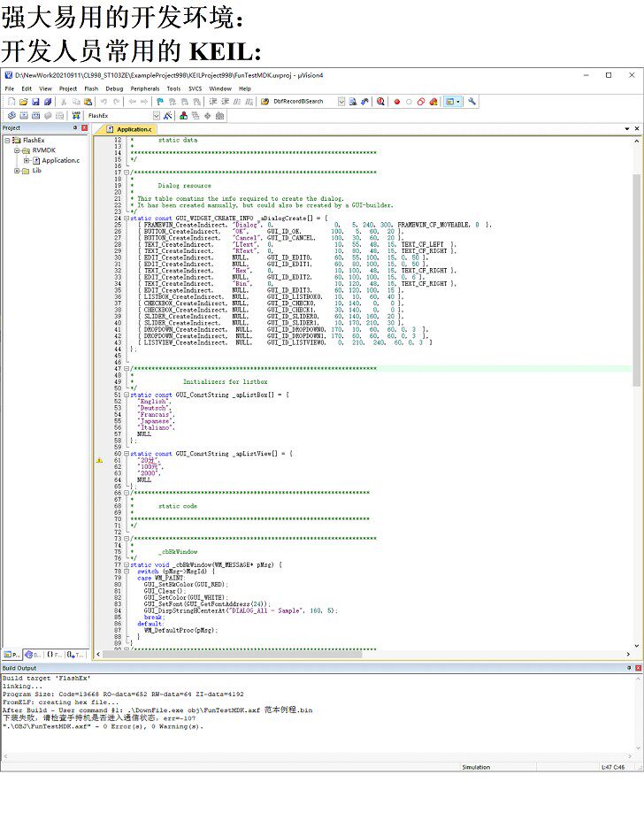Viewport: 644px width, 821px height.
Task: Click right arrow of horizontal scrollbar
Action: point(628,654)
